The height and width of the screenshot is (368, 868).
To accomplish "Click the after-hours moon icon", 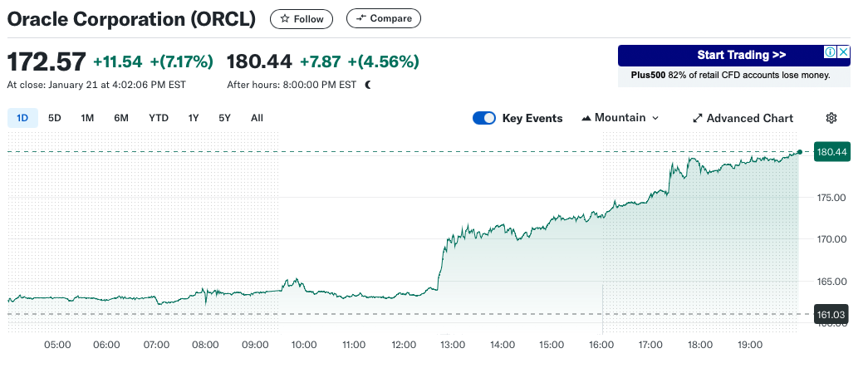I will (369, 85).
